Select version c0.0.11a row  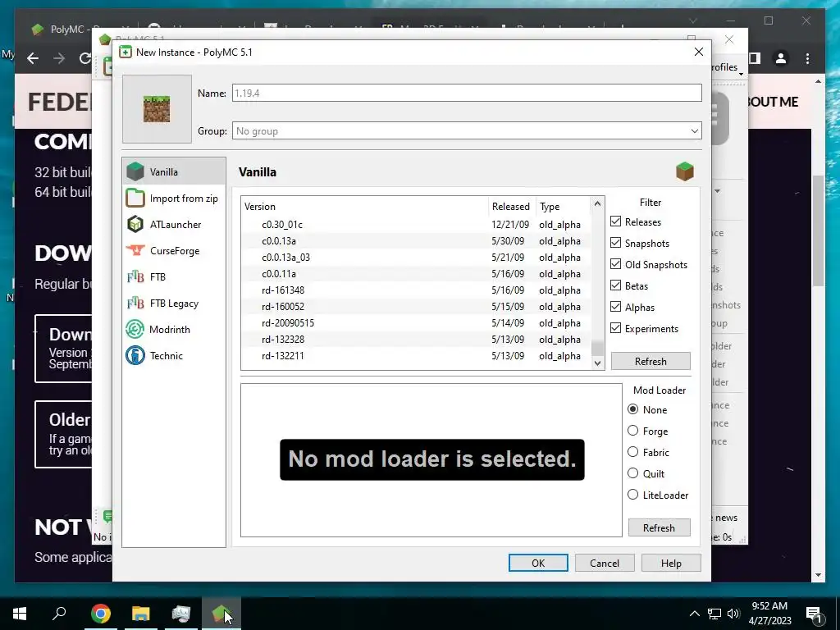click(416, 274)
